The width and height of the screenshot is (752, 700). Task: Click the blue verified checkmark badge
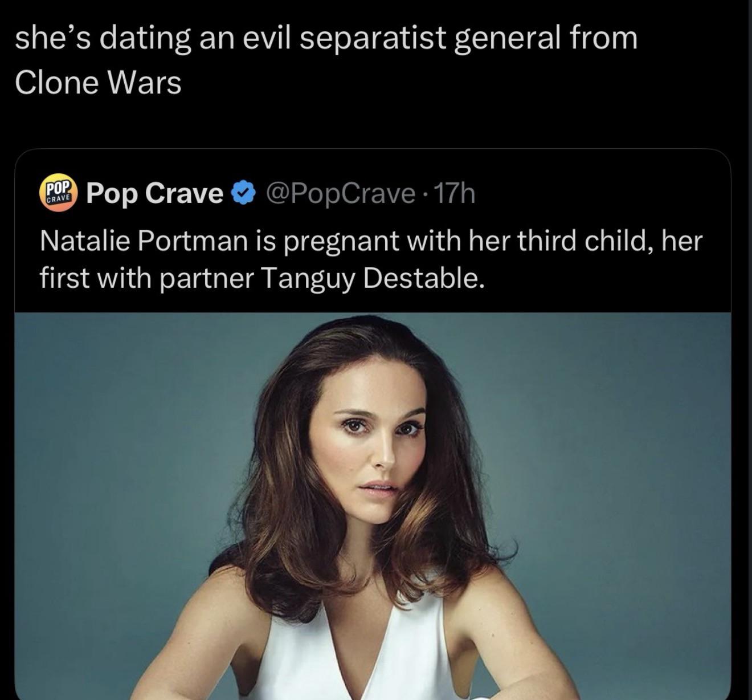(x=242, y=194)
